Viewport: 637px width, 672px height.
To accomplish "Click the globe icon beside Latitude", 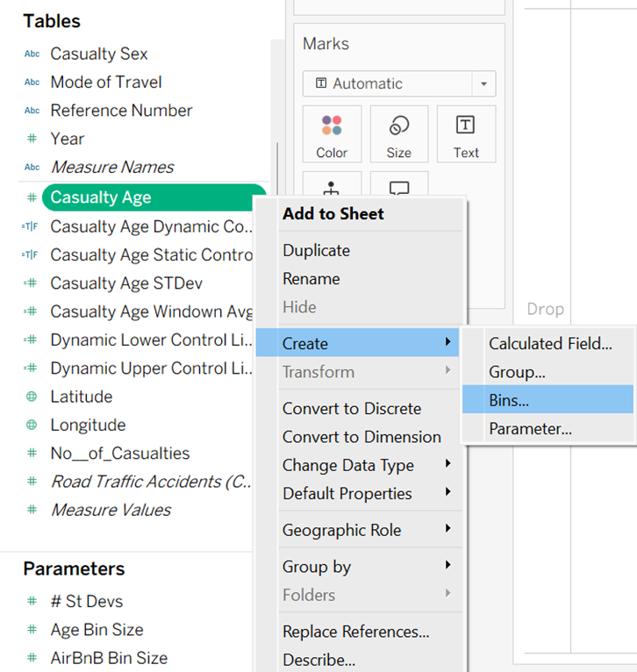I will (32, 397).
